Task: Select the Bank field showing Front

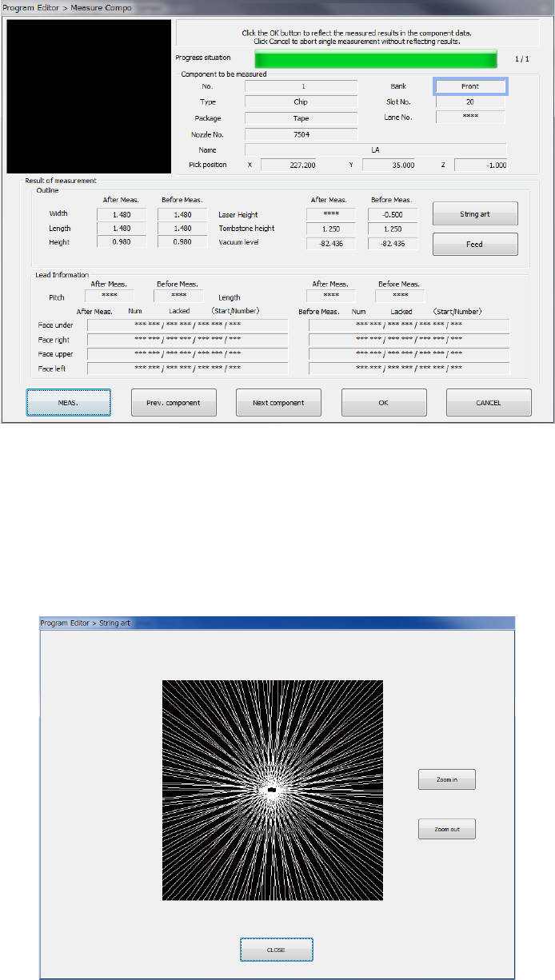Action: (x=470, y=86)
